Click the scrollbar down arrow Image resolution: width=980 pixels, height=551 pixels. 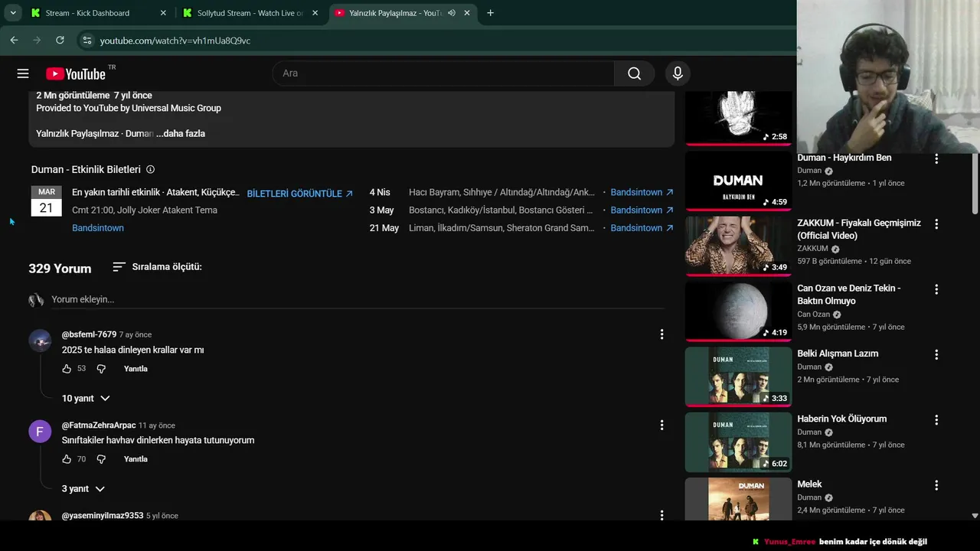[x=975, y=516]
